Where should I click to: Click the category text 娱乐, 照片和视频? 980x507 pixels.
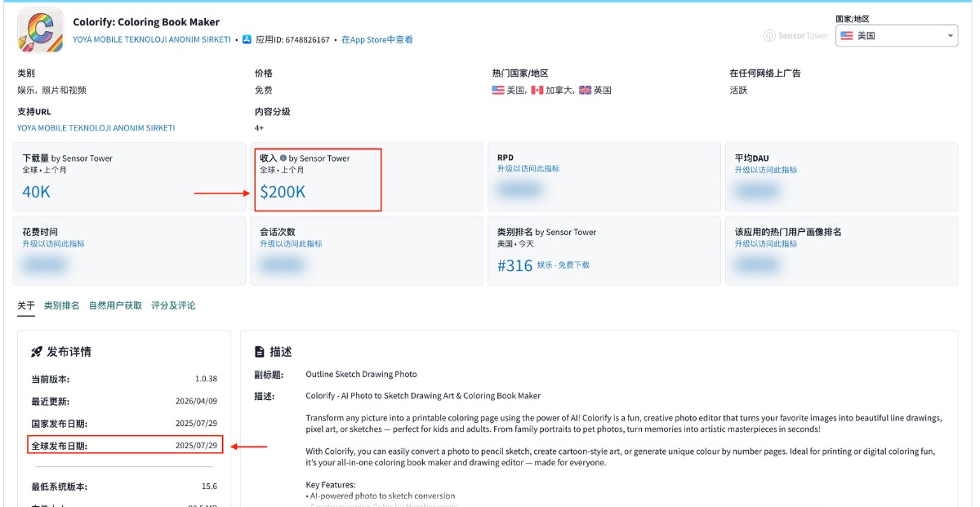(x=51, y=91)
